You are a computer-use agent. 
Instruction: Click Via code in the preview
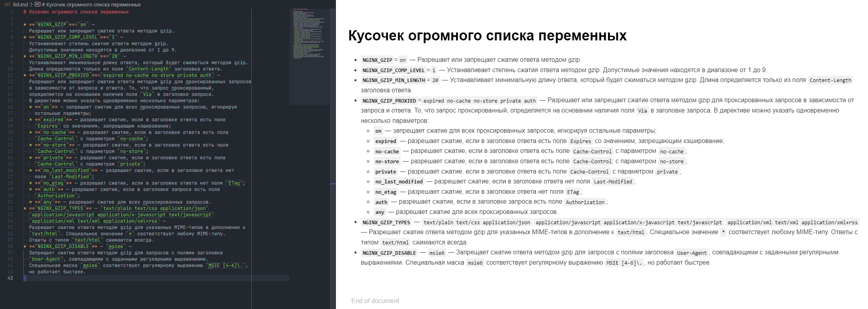(x=642, y=111)
